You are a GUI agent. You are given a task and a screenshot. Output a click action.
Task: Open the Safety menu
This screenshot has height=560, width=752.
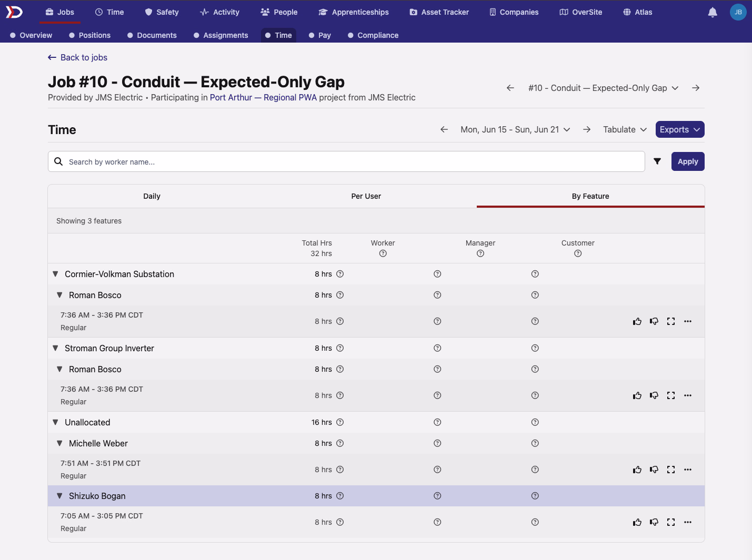[162, 12]
